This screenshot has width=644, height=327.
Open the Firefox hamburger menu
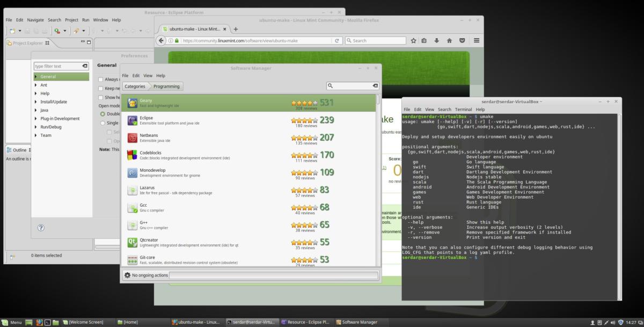click(x=477, y=40)
